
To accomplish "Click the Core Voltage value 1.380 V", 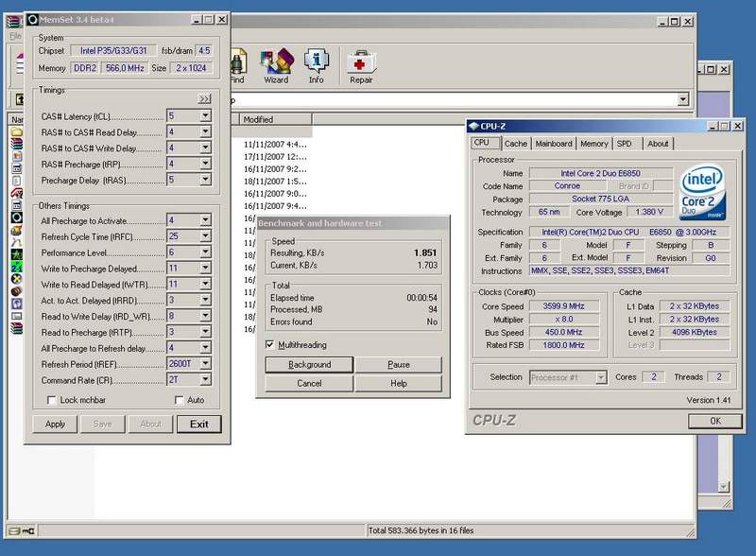I will (649, 212).
